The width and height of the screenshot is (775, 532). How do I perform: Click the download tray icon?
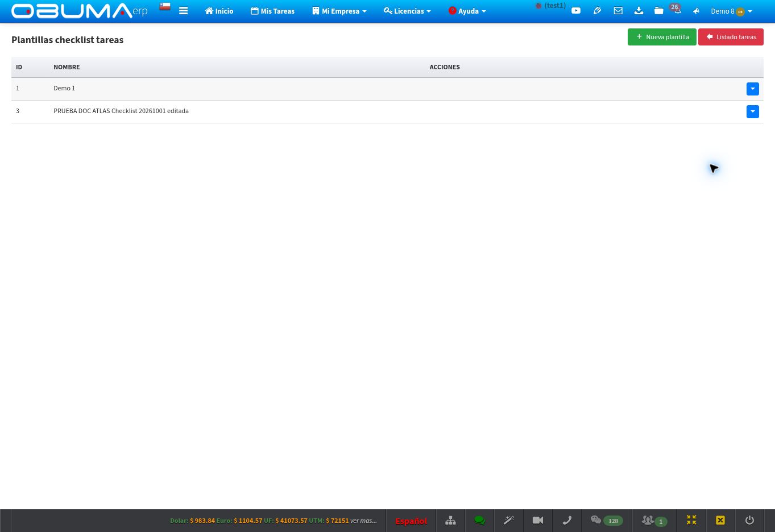pos(639,11)
